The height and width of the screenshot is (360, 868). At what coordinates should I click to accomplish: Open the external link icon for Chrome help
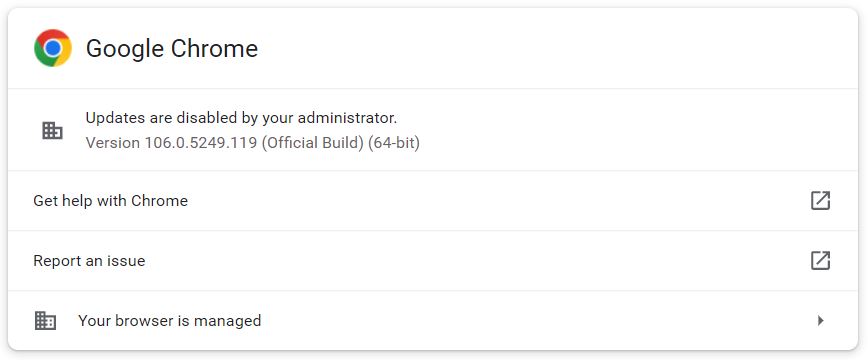tap(820, 200)
